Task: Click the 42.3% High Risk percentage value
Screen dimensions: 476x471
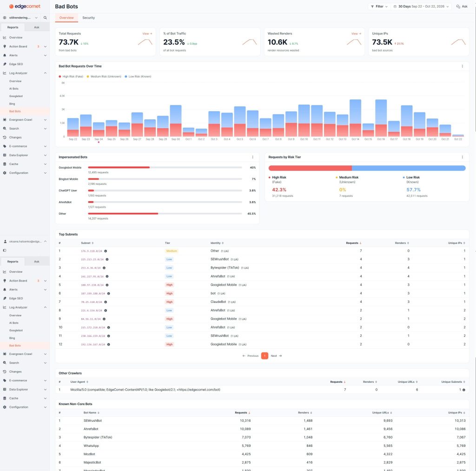Action: 279,190
